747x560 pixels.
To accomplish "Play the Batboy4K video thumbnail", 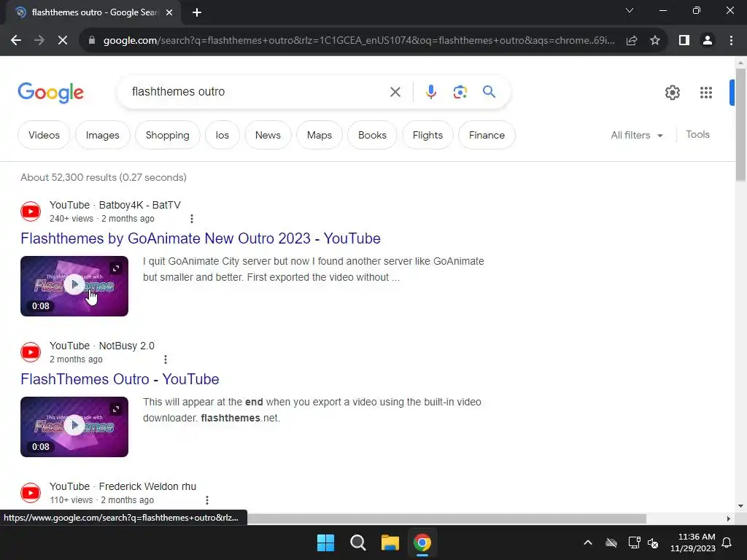I will click(x=74, y=286).
